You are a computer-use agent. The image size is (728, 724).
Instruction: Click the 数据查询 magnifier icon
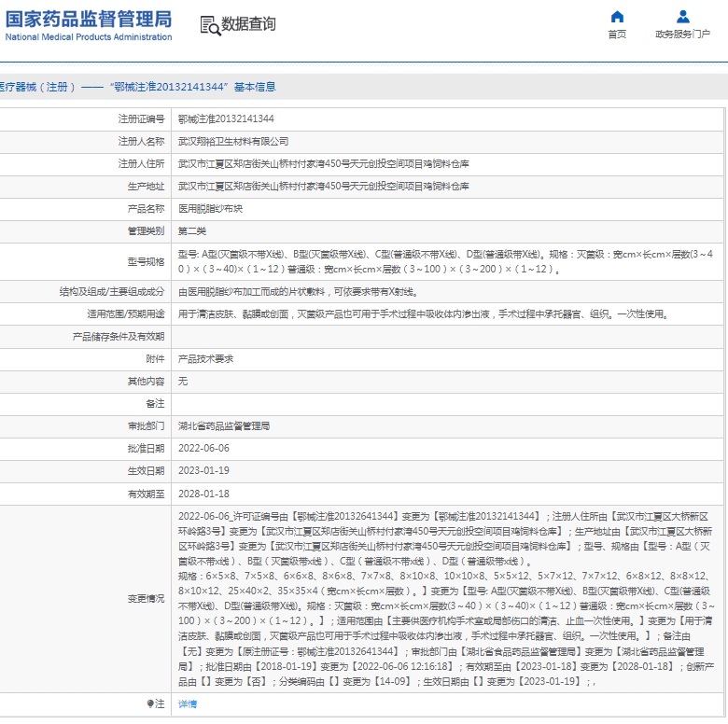(210, 25)
